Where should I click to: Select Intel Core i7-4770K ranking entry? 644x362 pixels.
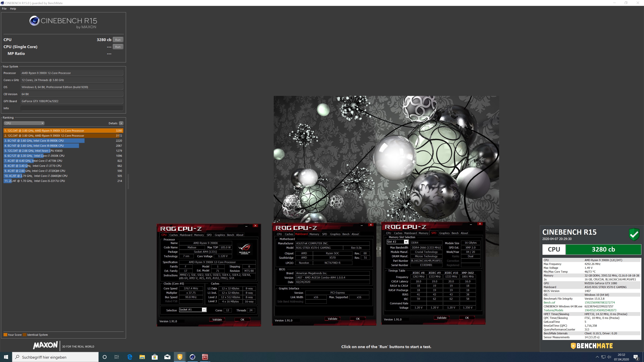coord(63,161)
